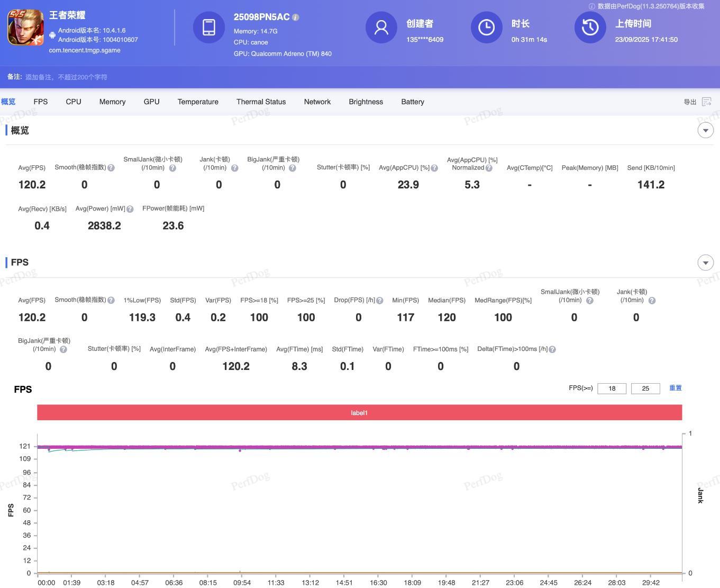Screen dimensions: 720x588
Task: Click the 导出 export button
Action: point(690,102)
